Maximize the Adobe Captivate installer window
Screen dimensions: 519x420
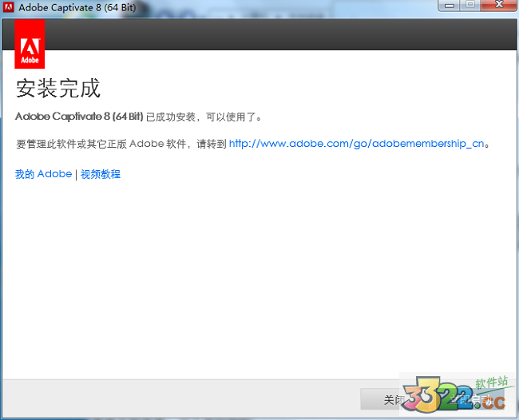click(x=470, y=5)
